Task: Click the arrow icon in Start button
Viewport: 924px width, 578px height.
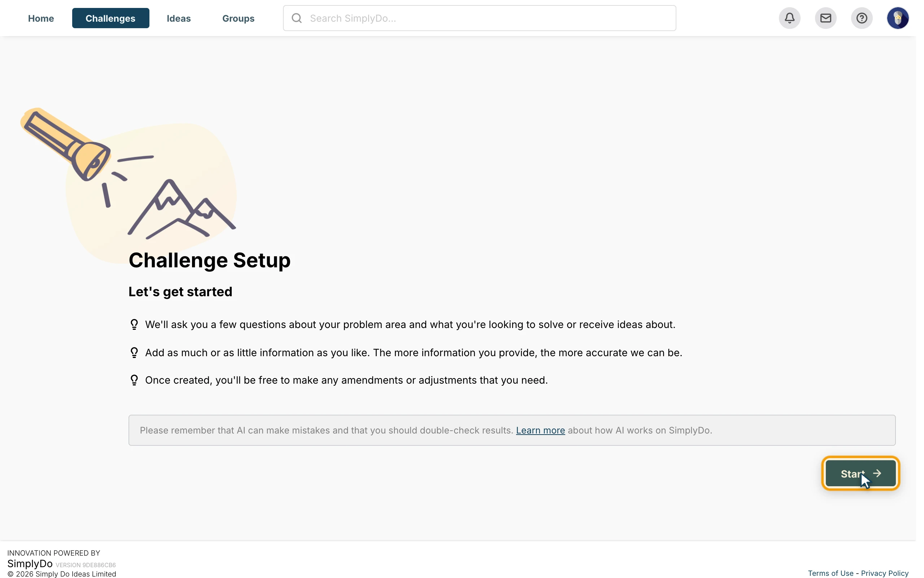Action: click(877, 473)
